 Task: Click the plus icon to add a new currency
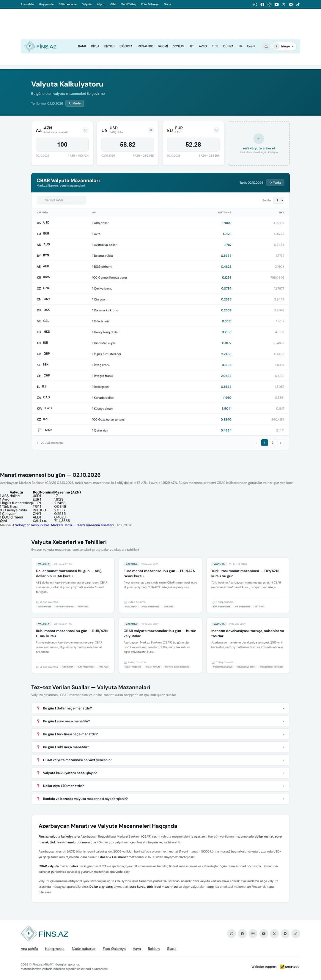coord(259,139)
